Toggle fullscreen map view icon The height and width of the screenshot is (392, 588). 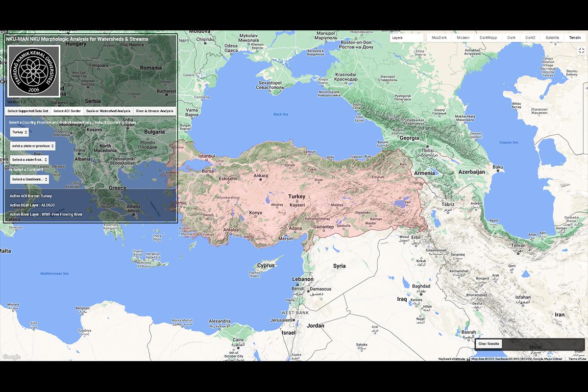581,50
